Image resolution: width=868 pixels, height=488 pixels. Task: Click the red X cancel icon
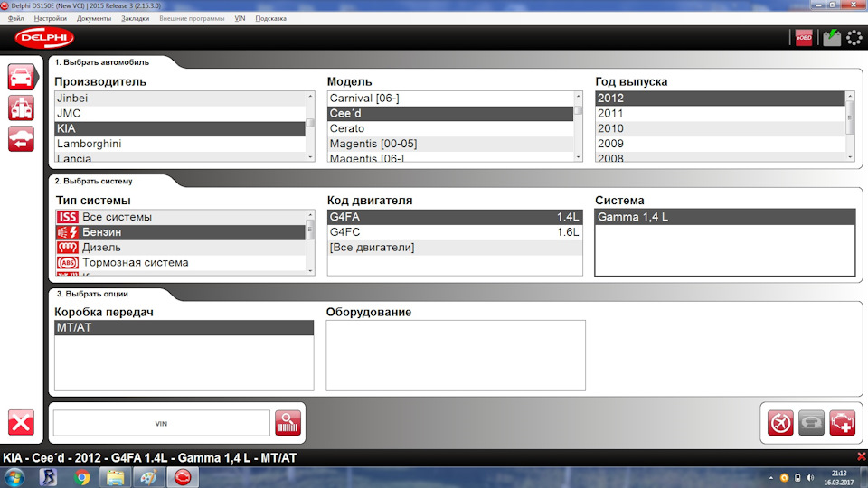click(x=21, y=423)
